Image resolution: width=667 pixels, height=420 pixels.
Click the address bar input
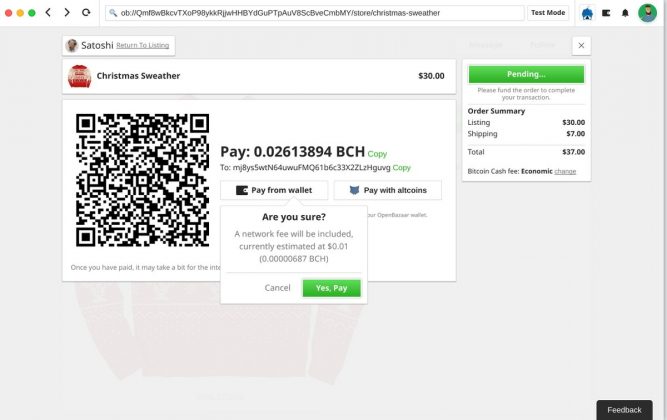click(314, 13)
